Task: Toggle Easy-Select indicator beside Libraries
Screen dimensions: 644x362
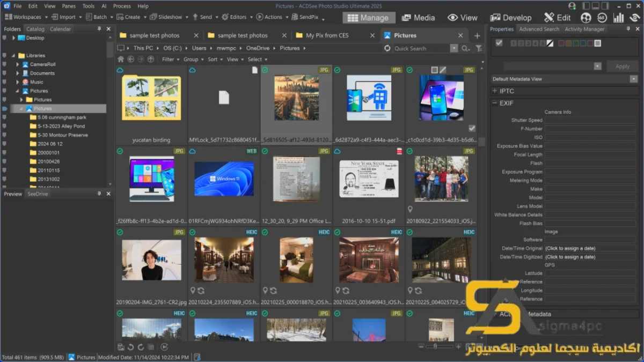Action: (5, 55)
